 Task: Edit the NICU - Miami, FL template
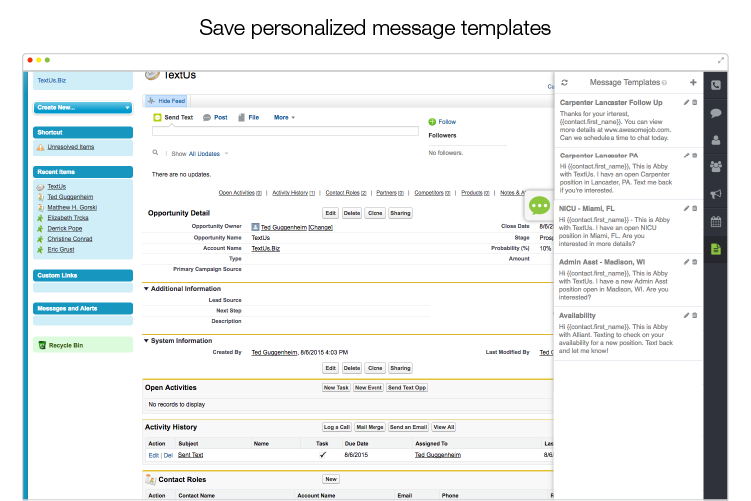(686, 208)
